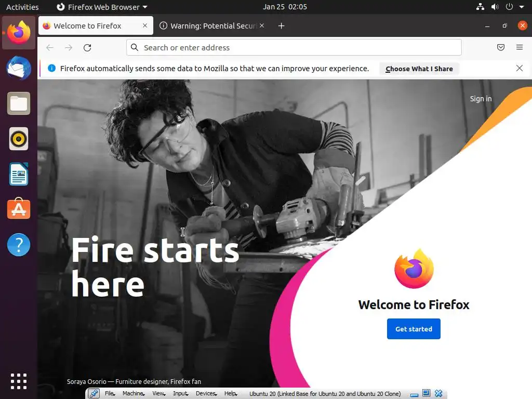Dismiss the data sharing notification bar
The image size is (532, 399).
pos(519,68)
